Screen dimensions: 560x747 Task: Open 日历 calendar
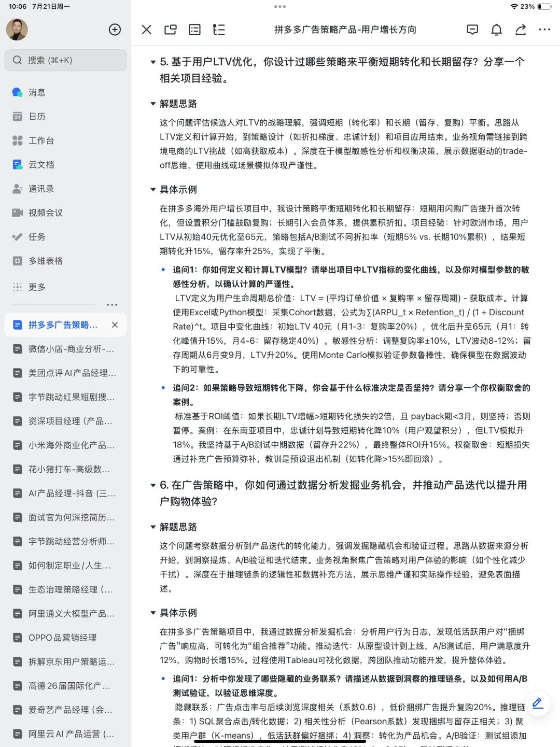65,117
